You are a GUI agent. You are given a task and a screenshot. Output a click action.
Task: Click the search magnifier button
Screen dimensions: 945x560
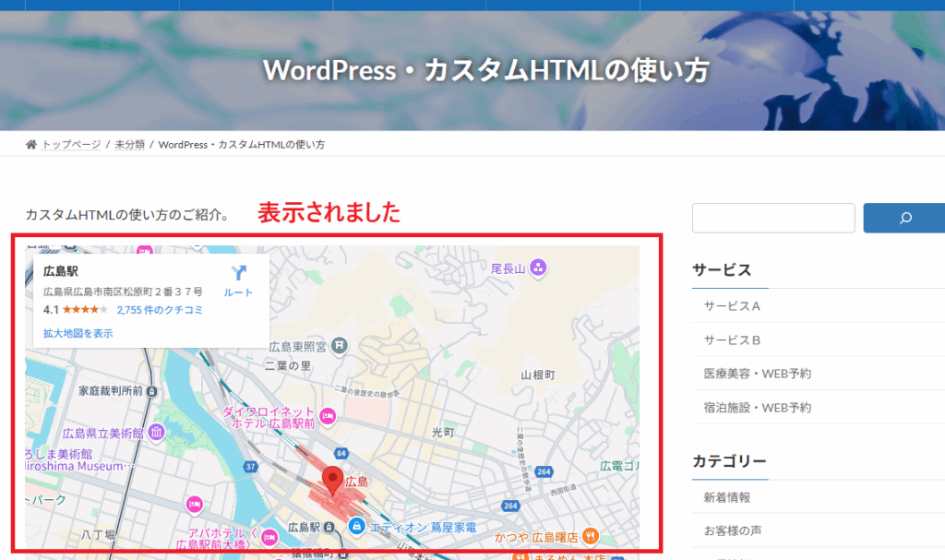904,219
